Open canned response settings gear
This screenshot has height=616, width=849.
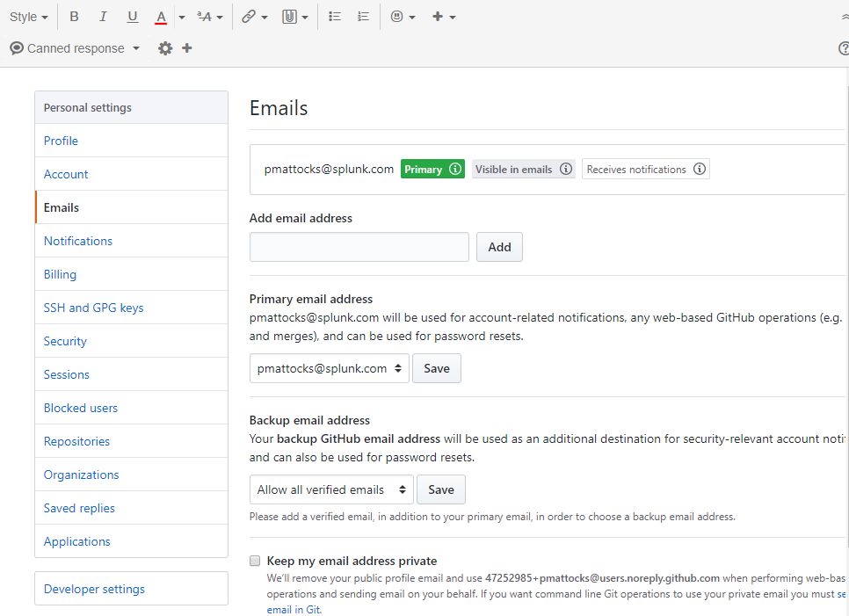pos(165,48)
